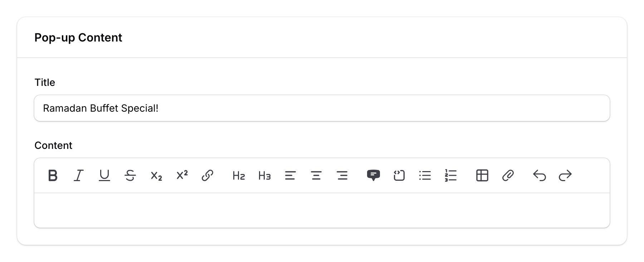Insert a hyperlink

[208, 175]
